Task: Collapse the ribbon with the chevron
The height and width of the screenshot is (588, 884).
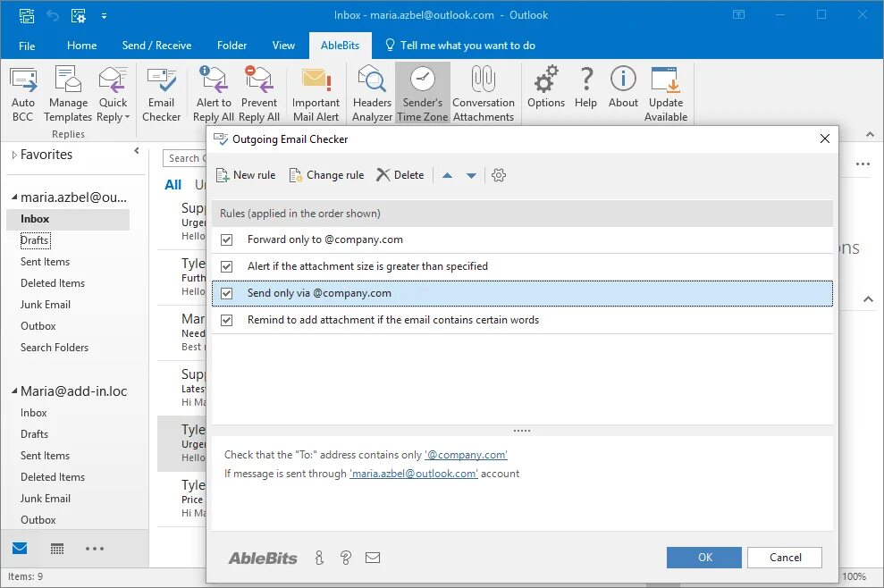Action: pyautogui.click(x=870, y=134)
